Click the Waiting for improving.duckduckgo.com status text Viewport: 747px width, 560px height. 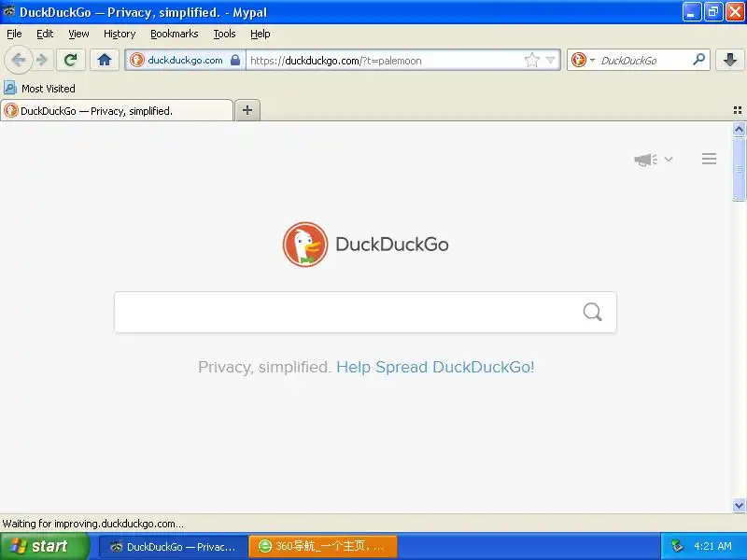tap(92, 524)
